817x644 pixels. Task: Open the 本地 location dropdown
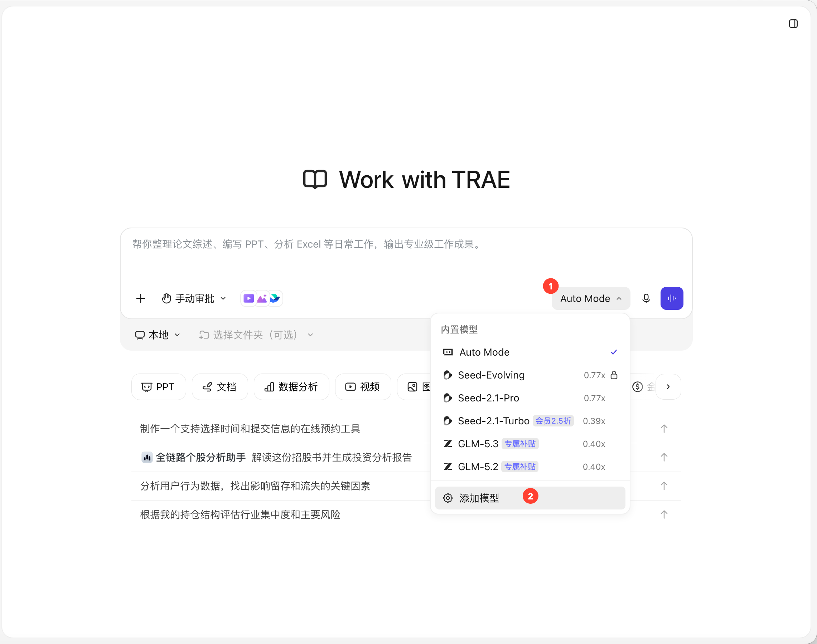tap(158, 335)
